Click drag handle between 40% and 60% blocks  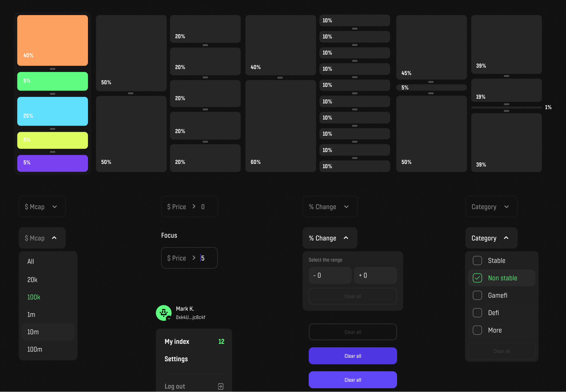[x=280, y=78]
